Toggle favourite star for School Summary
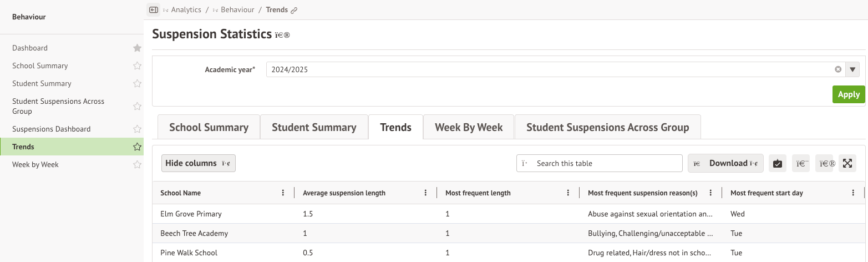Image resolution: width=868 pixels, height=262 pixels. point(137,66)
